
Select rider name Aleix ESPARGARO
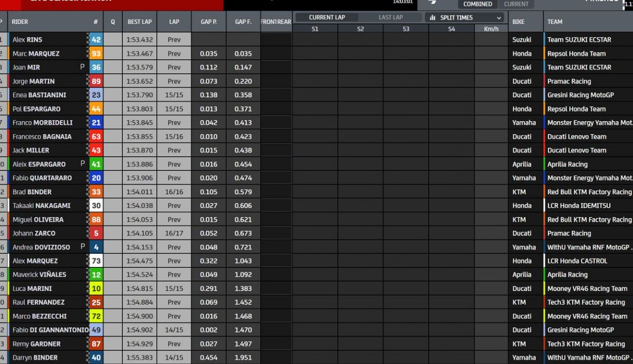coord(39,164)
